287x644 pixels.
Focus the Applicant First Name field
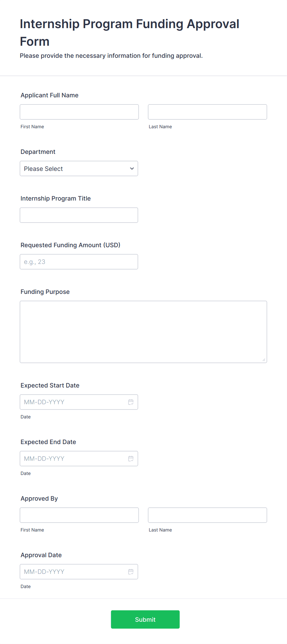79,112
